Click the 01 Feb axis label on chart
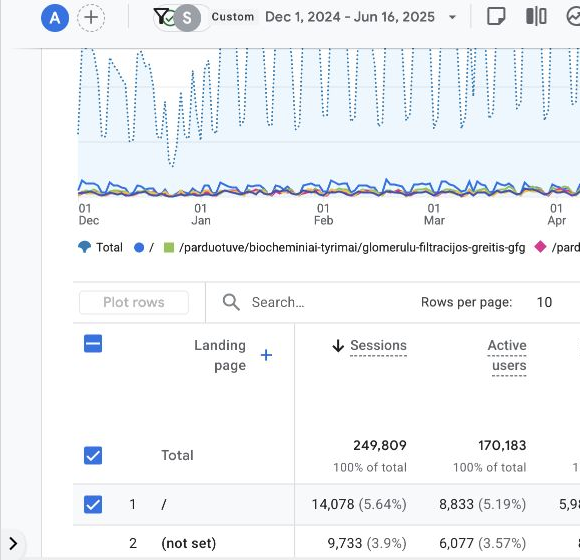580x560 pixels. 323,215
